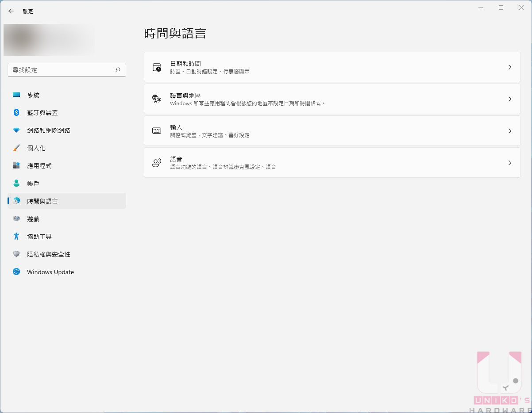Click the back arrow in the title bar
The height and width of the screenshot is (413, 532).
tap(11, 11)
